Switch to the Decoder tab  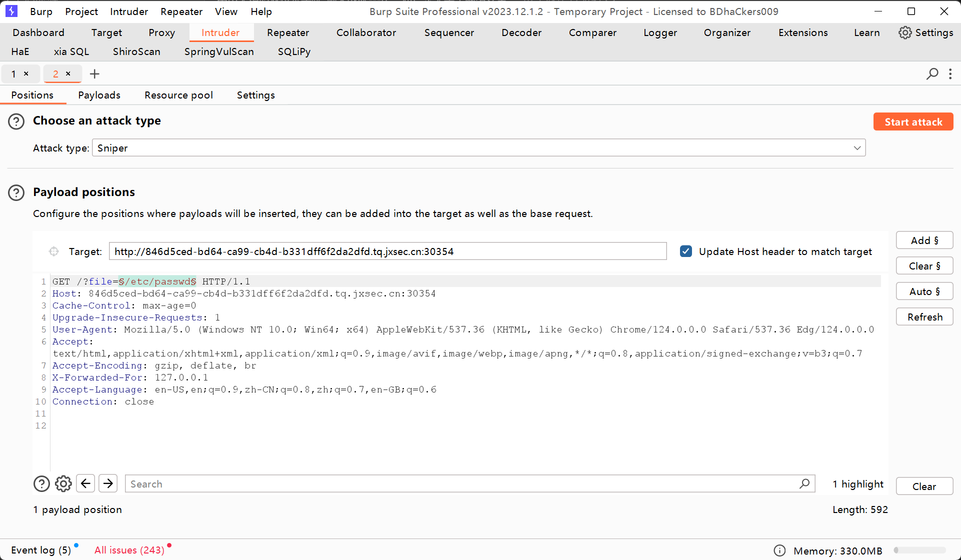(x=521, y=32)
